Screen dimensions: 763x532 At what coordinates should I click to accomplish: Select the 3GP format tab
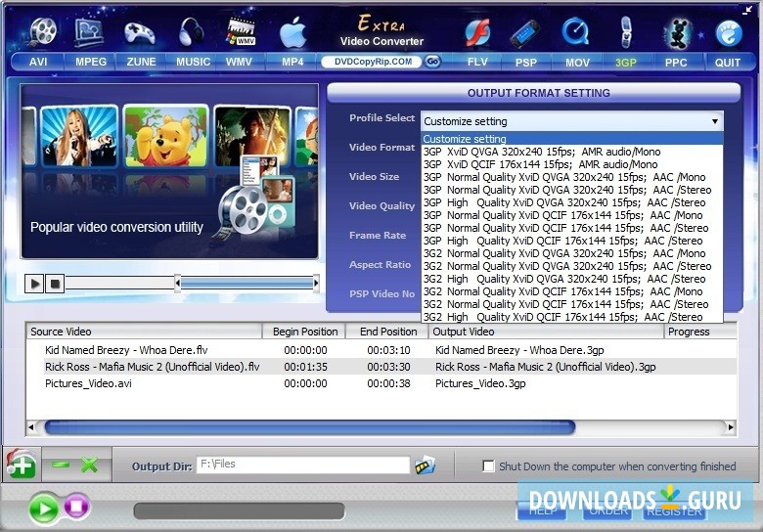tap(626, 63)
